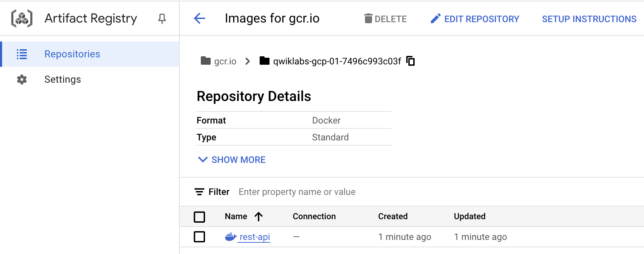Click the Settings gear icon

(22, 80)
